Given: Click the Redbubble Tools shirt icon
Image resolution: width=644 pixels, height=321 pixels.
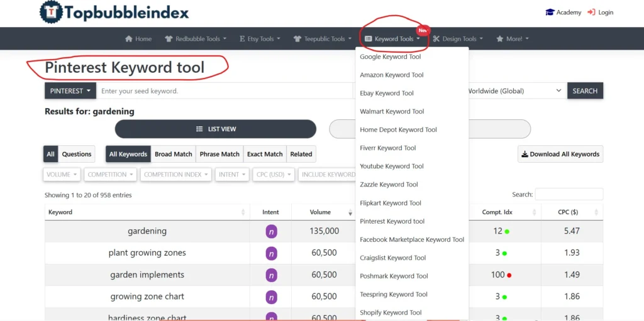Looking at the screenshot, I should point(169,38).
